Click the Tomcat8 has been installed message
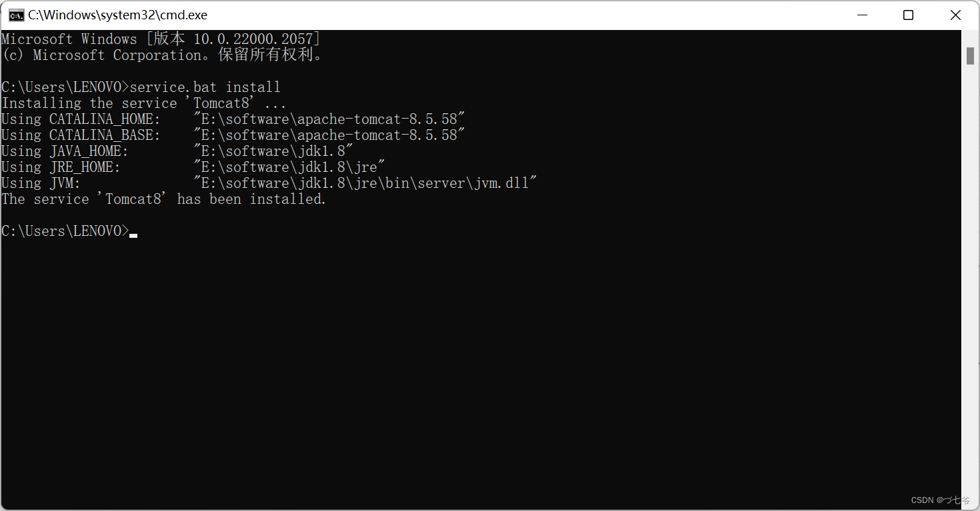Screen dimensions: 980x511 coord(163,199)
